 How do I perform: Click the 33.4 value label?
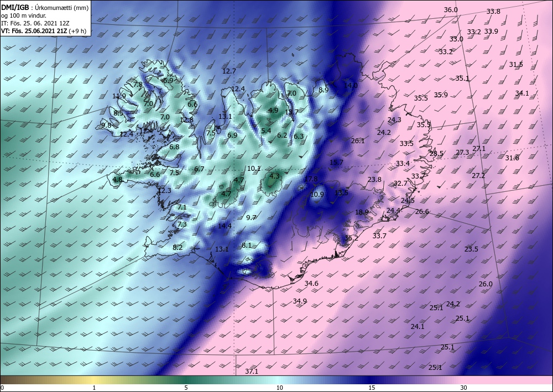[403, 164]
